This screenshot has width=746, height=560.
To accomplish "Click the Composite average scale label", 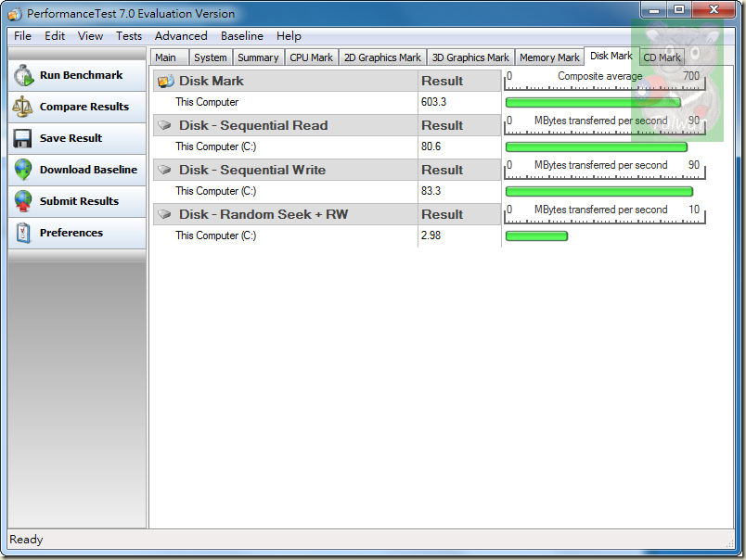I will pos(600,76).
